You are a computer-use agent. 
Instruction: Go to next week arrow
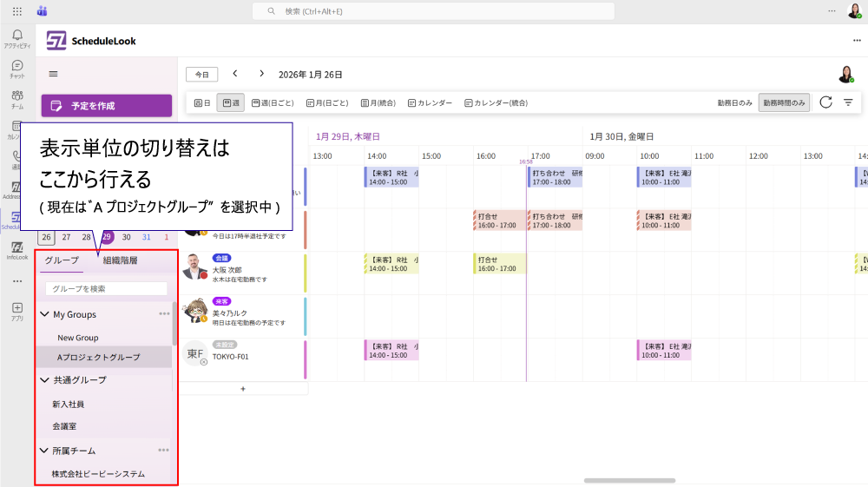[x=260, y=75]
